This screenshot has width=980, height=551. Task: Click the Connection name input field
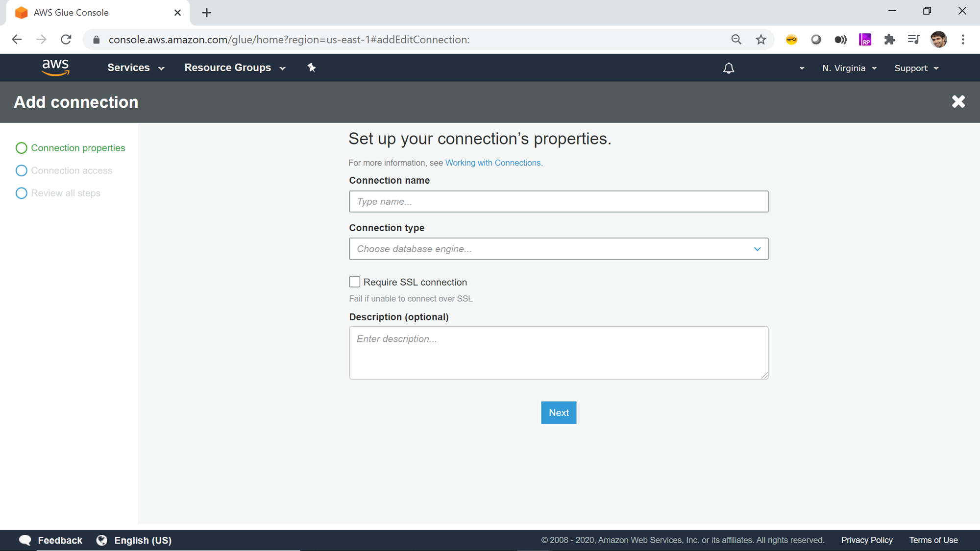pyautogui.click(x=558, y=201)
